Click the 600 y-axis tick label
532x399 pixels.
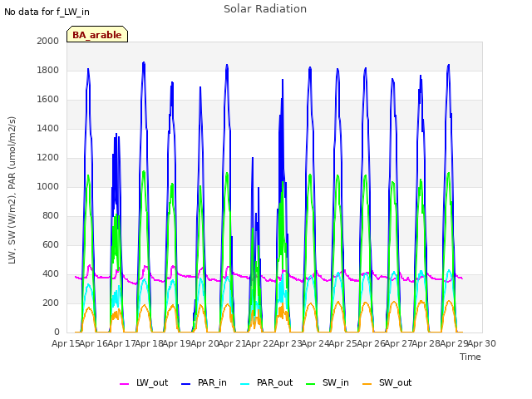point(51,245)
